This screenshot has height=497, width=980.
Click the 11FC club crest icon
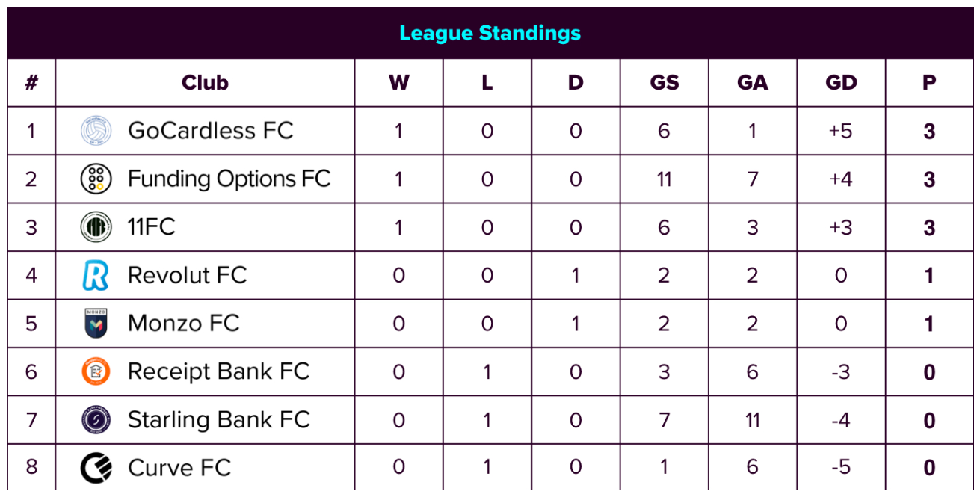point(96,227)
